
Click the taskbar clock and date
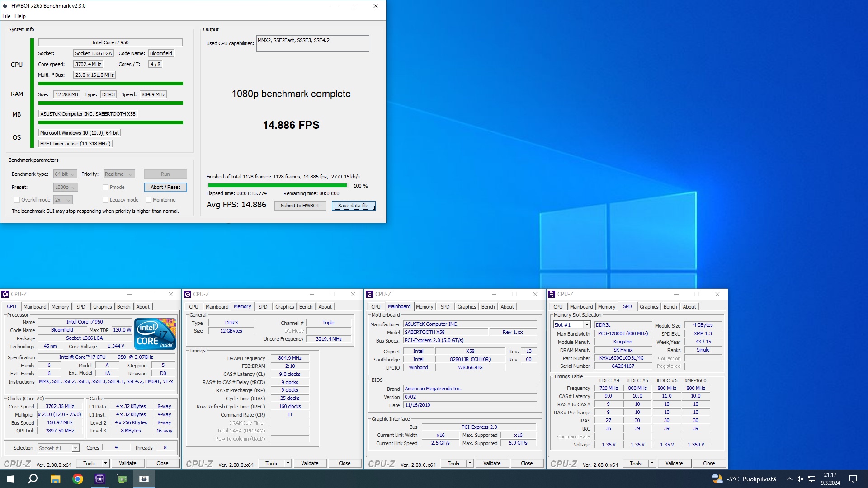[x=830, y=479]
